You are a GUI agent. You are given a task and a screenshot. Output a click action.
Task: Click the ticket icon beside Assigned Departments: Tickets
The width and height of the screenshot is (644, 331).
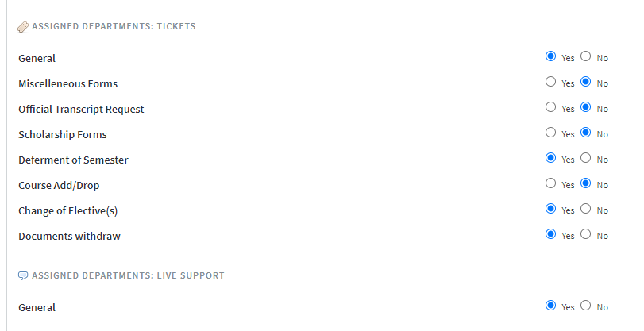[23, 27]
